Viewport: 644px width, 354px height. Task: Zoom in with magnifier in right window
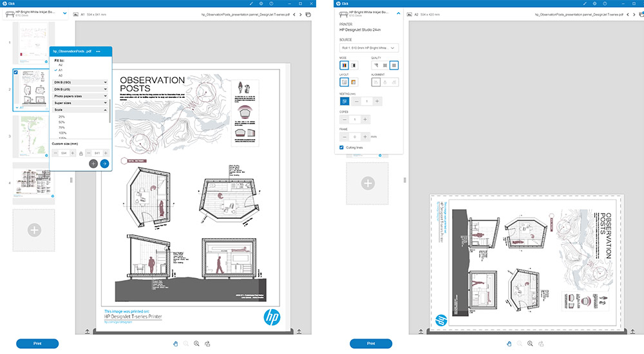(530, 344)
